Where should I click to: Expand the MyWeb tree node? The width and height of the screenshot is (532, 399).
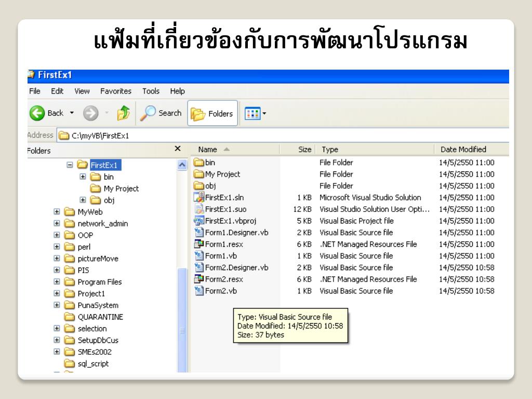tap(57, 211)
